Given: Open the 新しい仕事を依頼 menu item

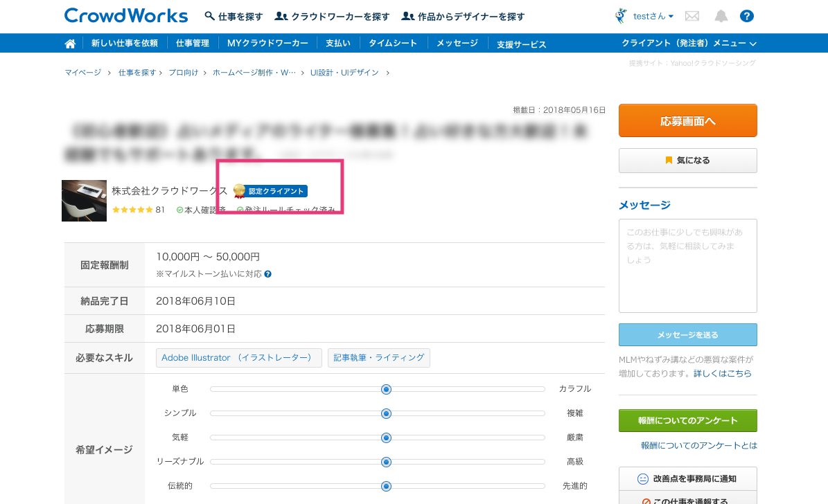Looking at the screenshot, I should tap(125, 43).
